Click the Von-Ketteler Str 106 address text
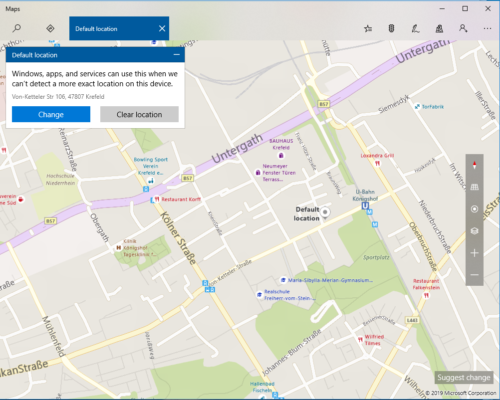 pos(58,97)
